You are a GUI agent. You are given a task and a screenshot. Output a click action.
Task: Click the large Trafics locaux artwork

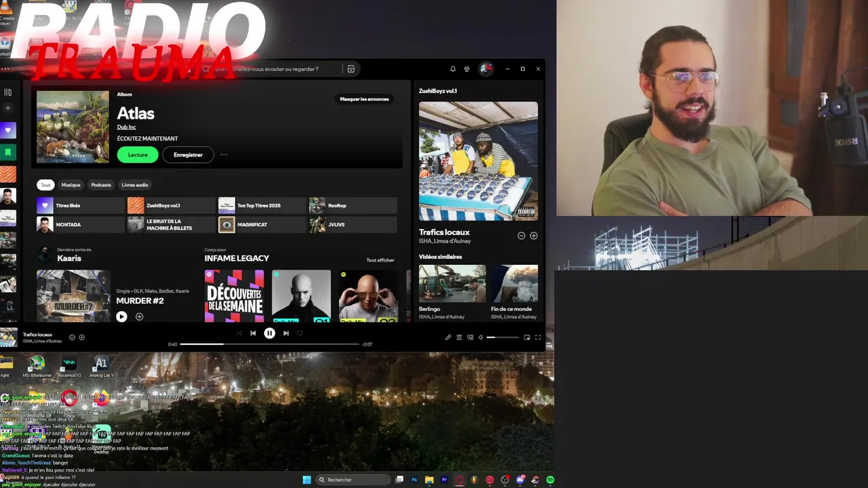pos(478,161)
